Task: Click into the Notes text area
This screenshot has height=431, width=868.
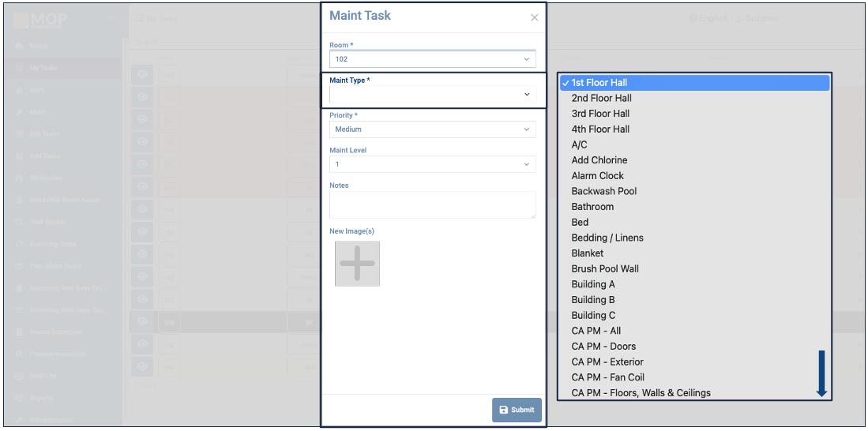Action: (432, 204)
